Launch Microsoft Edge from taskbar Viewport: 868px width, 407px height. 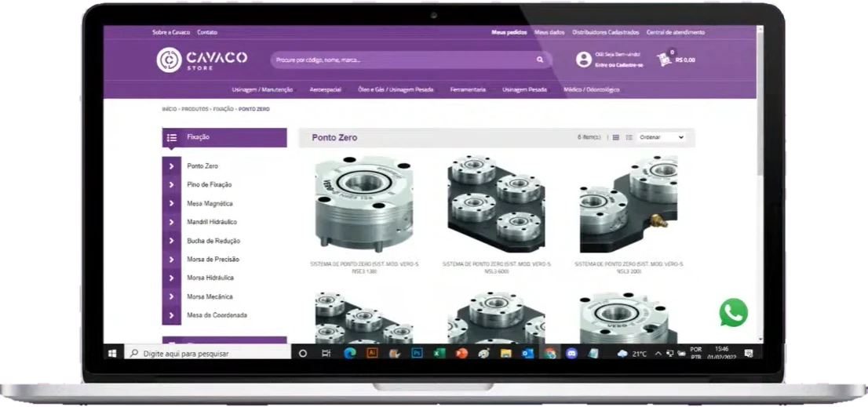(349, 353)
